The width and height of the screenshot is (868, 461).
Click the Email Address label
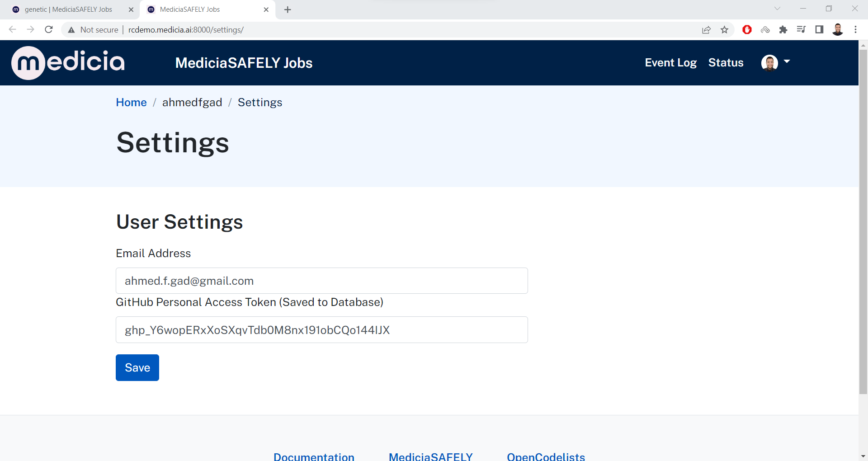pos(153,253)
